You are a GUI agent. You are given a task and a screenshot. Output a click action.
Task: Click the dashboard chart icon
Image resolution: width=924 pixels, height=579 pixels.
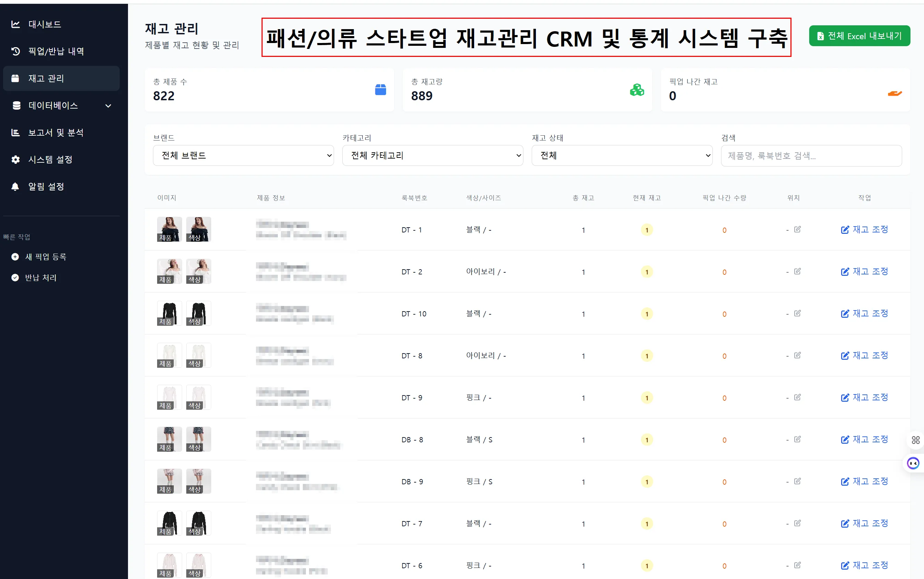coord(15,25)
